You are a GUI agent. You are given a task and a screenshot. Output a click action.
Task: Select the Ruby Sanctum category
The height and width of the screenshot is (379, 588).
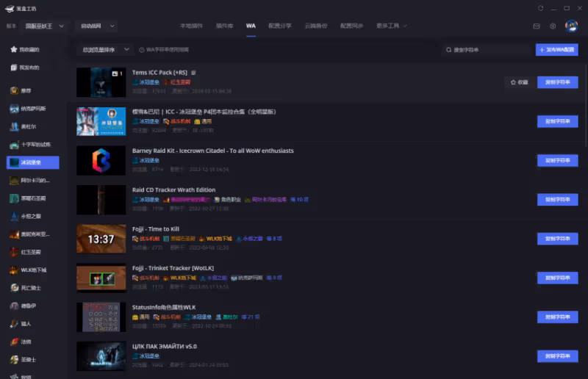coord(26,252)
